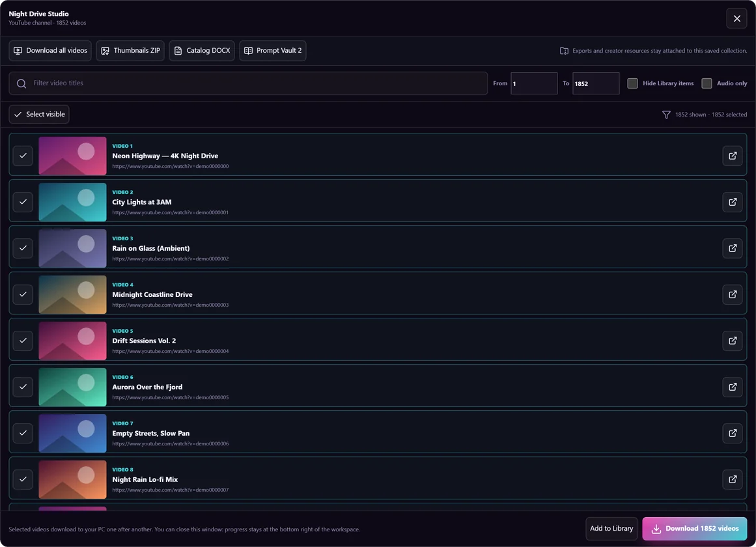The height and width of the screenshot is (547, 756).
Task: Click URL ending demo0000000
Action: 170,167
